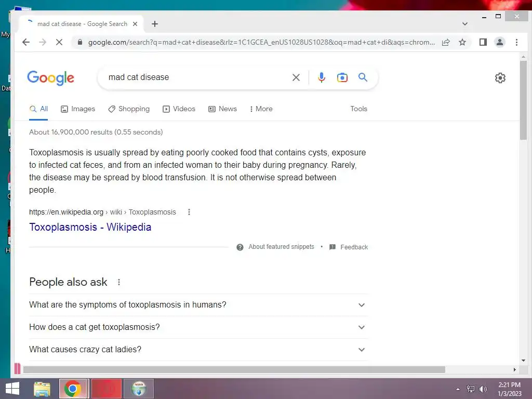Stop loading the page

59,42
